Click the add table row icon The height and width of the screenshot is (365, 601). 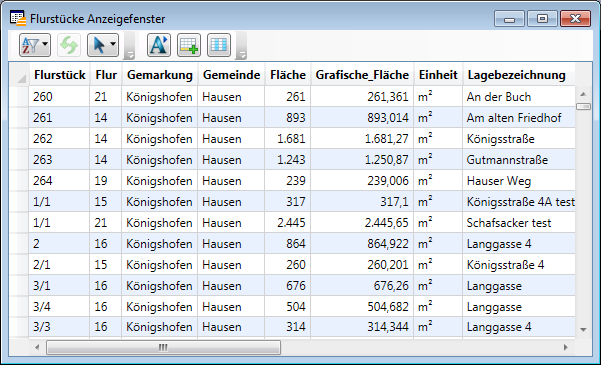click(x=189, y=45)
